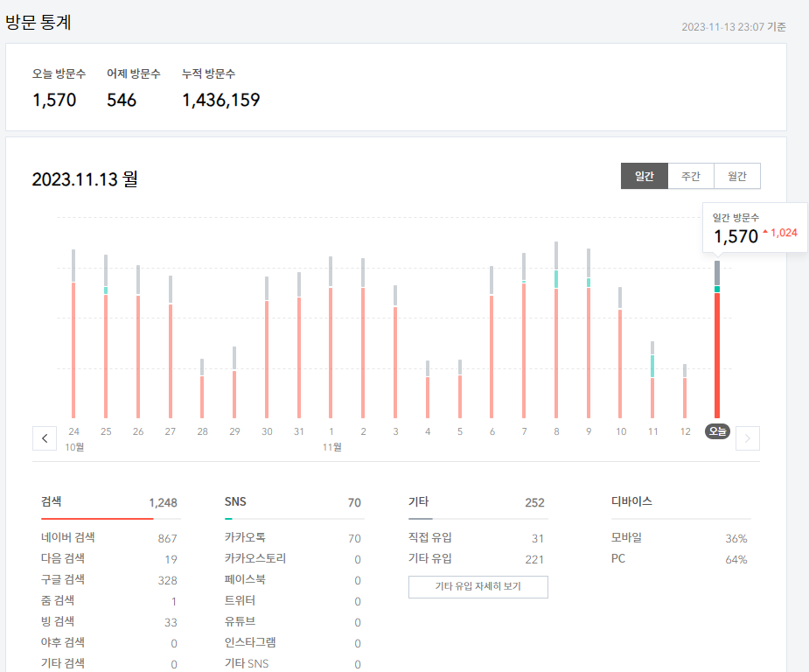Click the 직접 유입 row
Screen dimensions: 809x672
pos(477,538)
